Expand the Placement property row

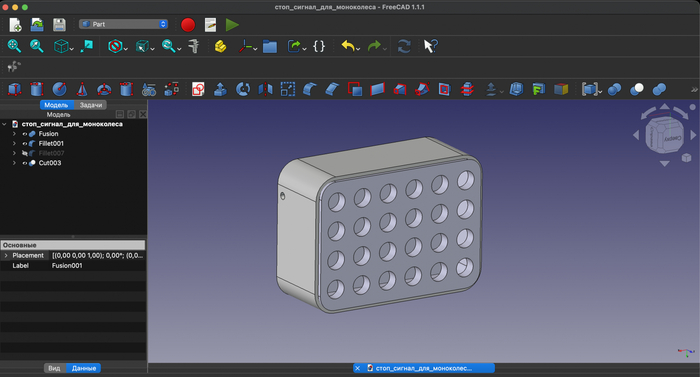(x=6, y=256)
